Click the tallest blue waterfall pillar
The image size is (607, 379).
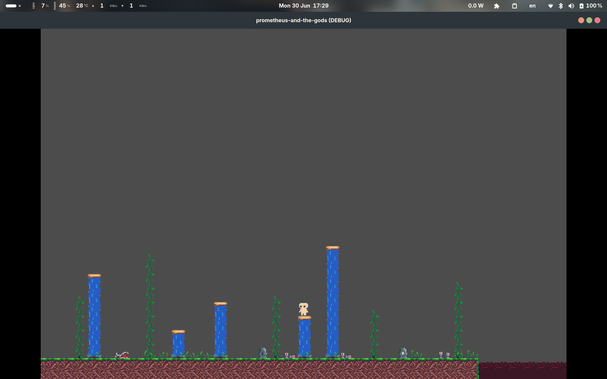click(x=333, y=301)
